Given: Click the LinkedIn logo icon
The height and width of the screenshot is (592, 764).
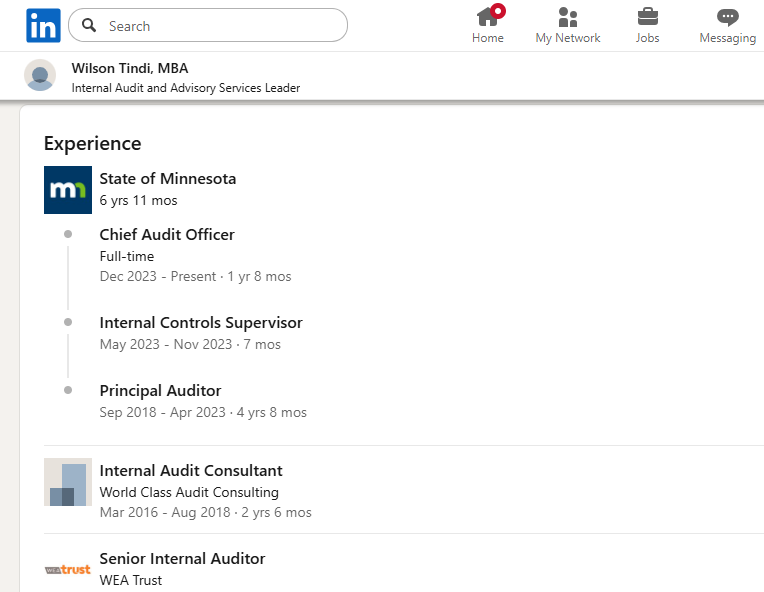Looking at the screenshot, I should point(43,25).
